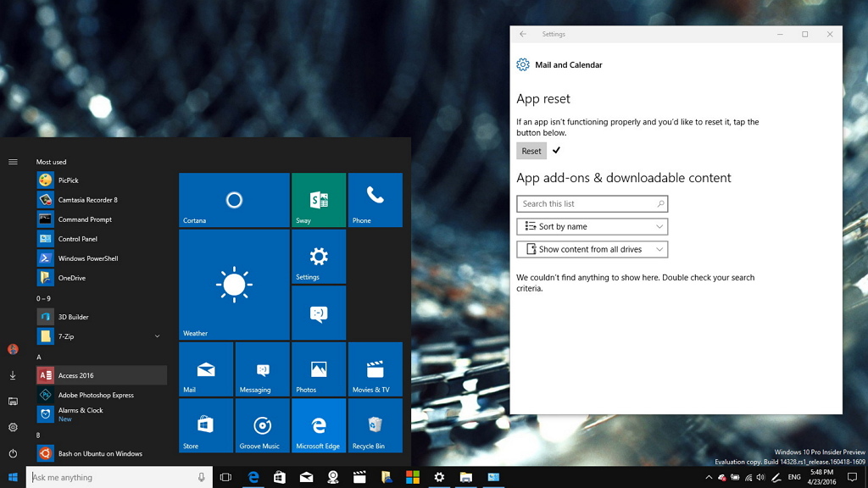Image resolution: width=868 pixels, height=488 pixels.
Task: Open Edge from the taskbar
Action: pyautogui.click(x=253, y=477)
